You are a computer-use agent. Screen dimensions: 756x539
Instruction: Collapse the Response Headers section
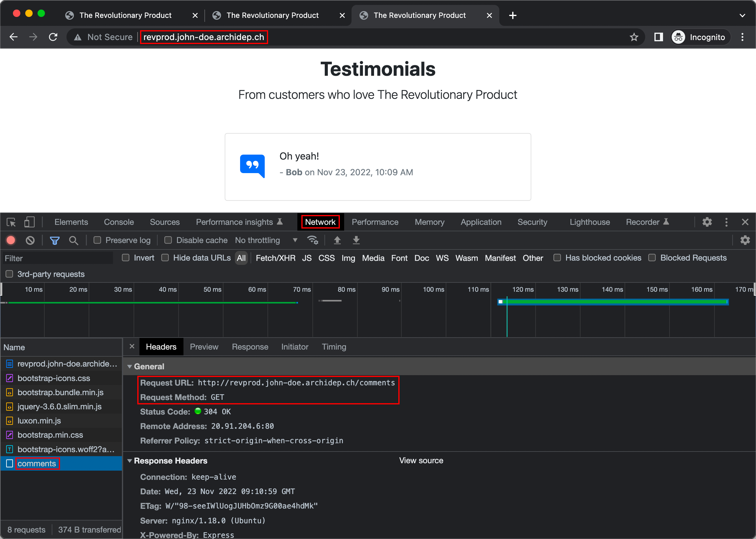pyautogui.click(x=130, y=461)
